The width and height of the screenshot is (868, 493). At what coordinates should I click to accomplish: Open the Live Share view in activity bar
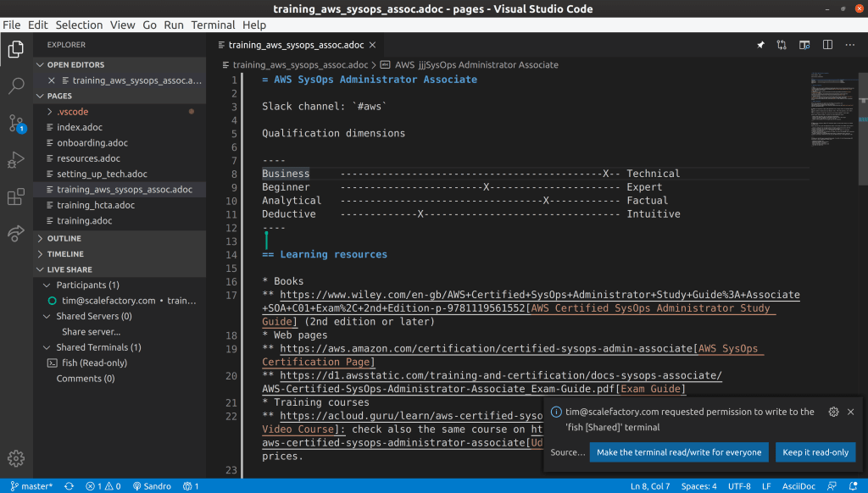click(x=16, y=234)
